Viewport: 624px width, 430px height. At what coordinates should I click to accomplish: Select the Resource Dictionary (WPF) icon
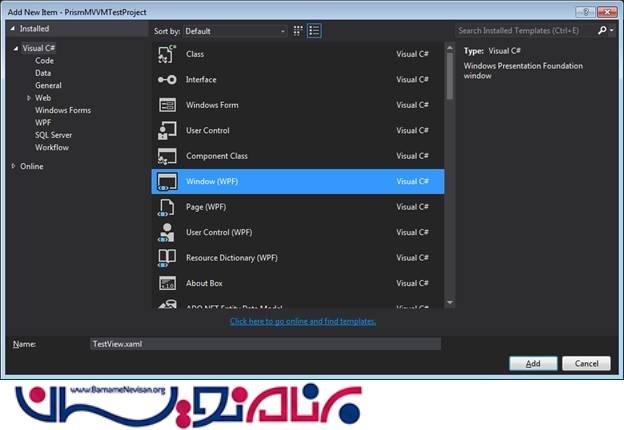[x=167, y=258]
